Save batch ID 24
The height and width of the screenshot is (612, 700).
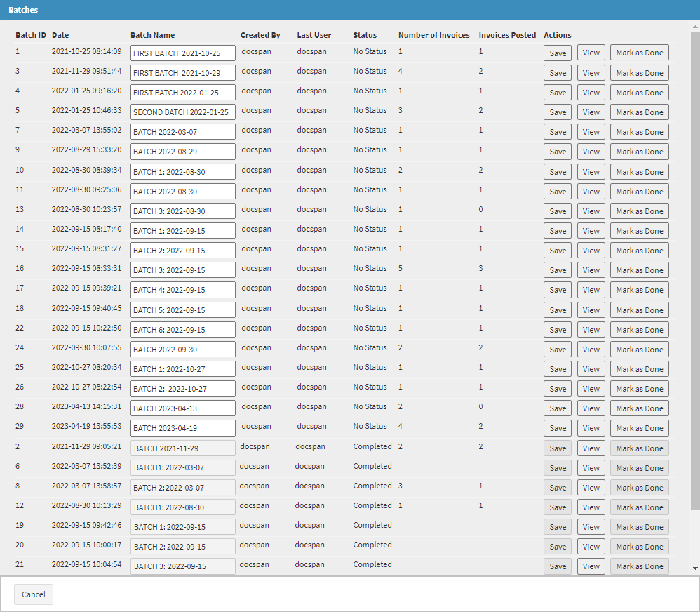point(557,349)
